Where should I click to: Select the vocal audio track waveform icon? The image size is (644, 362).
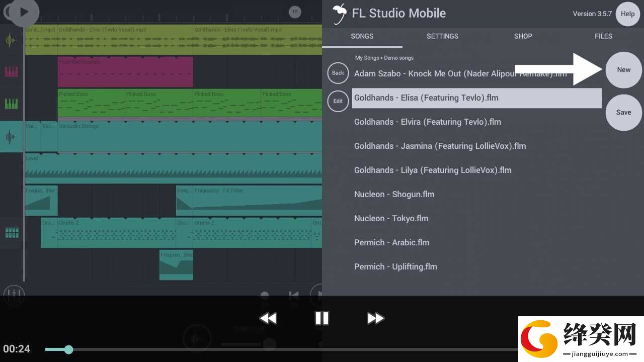11,40
